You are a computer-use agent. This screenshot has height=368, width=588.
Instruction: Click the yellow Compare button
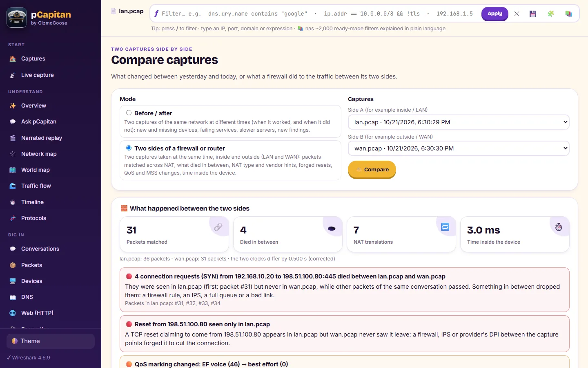[372, 169]
